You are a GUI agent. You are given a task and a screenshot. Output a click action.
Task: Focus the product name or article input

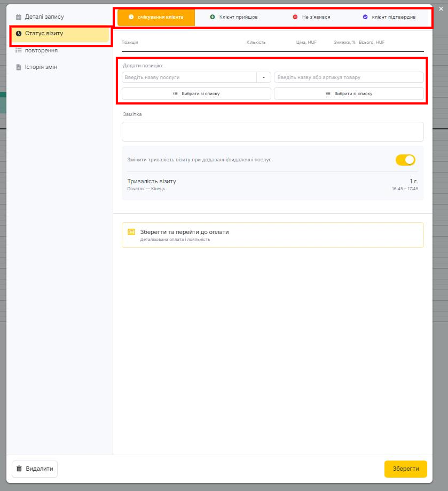pos(349,77)
